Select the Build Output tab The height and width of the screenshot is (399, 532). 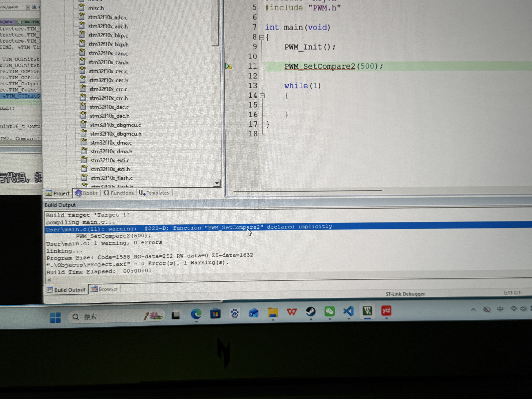66,290
